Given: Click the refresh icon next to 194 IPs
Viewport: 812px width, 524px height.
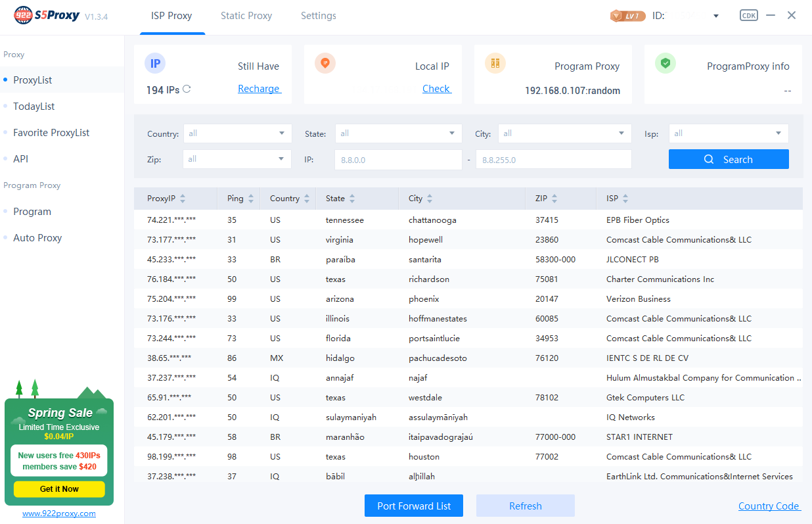Looking at the screenshot, I should pos(187,89).
